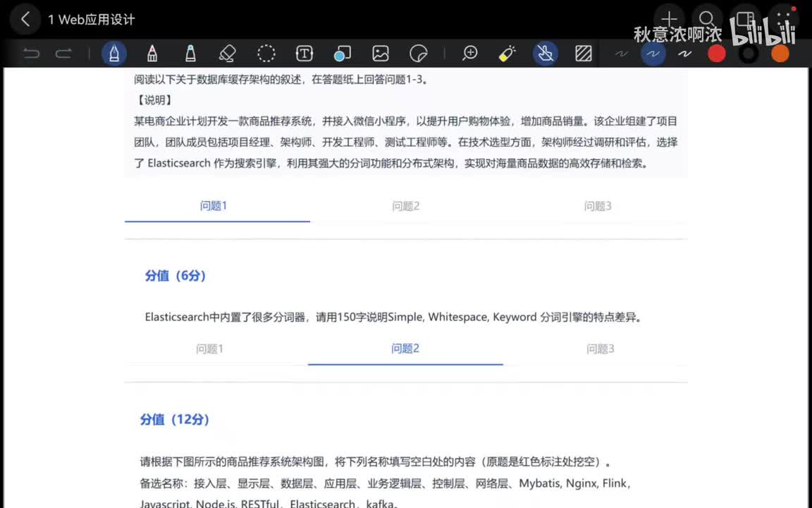Click the 分值（12分）heading
The image size is (812, 508).
pos(175,419)
